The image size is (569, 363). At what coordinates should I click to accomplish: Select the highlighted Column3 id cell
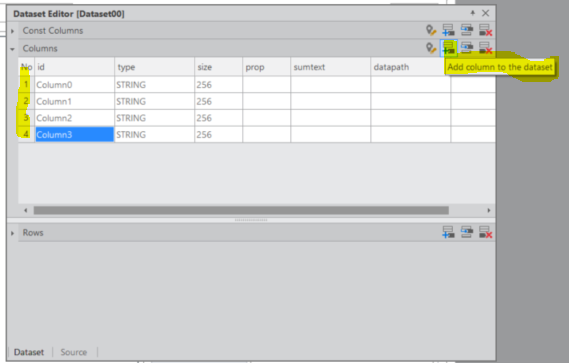point(74,135)
